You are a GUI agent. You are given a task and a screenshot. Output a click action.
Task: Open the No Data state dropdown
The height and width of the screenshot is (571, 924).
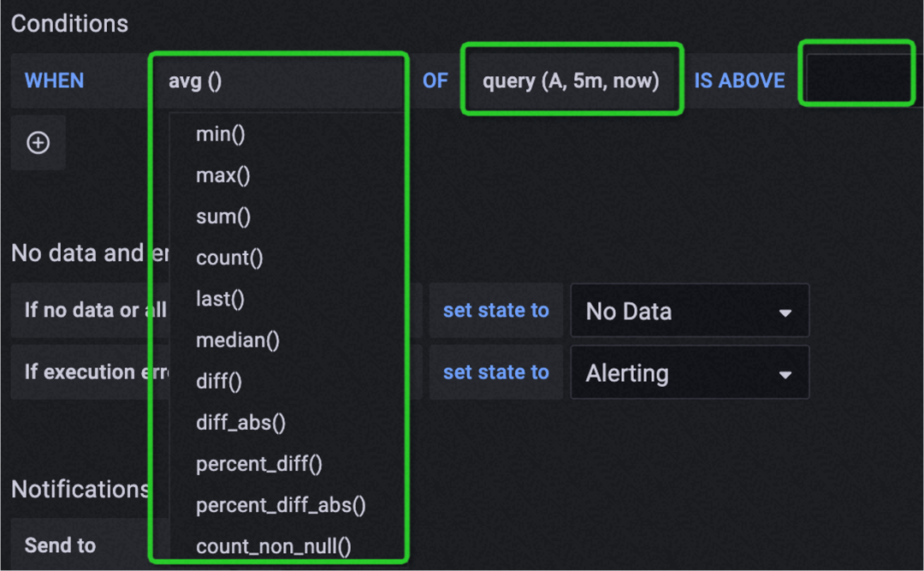[x=689, y=312]
